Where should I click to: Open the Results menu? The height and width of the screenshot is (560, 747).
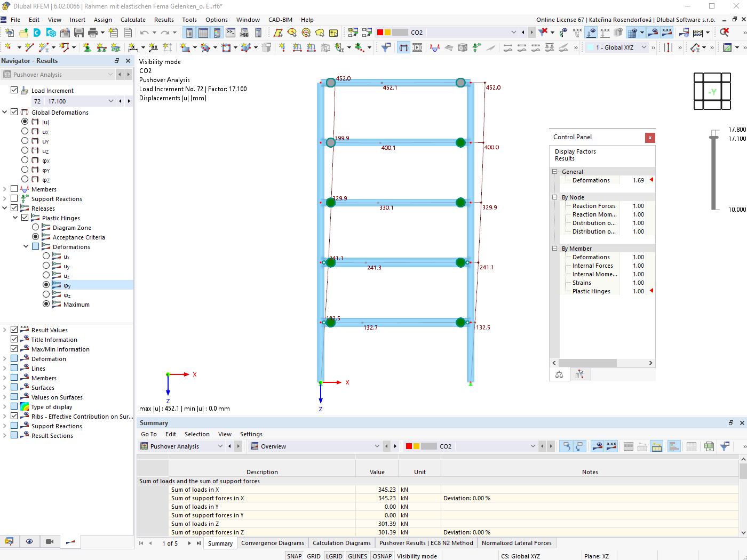click(164, 20)
